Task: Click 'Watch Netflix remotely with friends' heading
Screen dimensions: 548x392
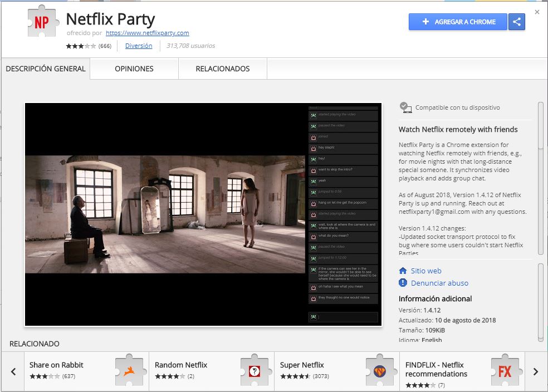Action: (458, 129)
